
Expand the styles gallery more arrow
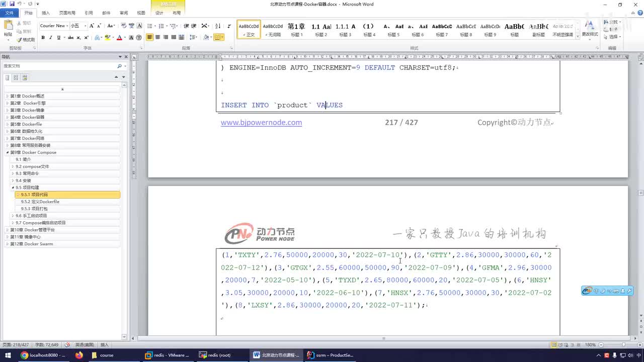point(577,36)
